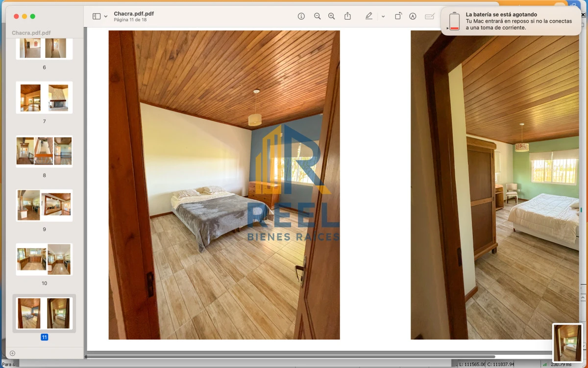Click the coordinate field in the status bar

tap(485, 365)
